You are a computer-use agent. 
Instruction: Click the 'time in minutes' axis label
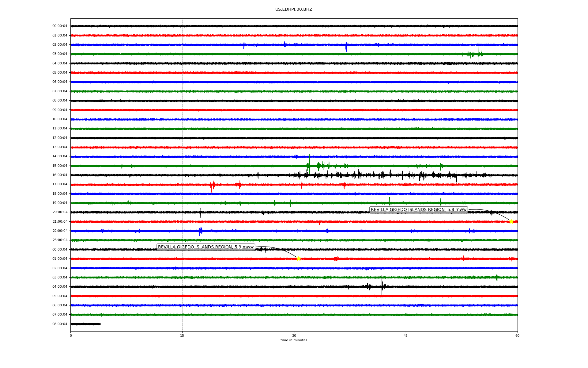click(x=294, y=340)
